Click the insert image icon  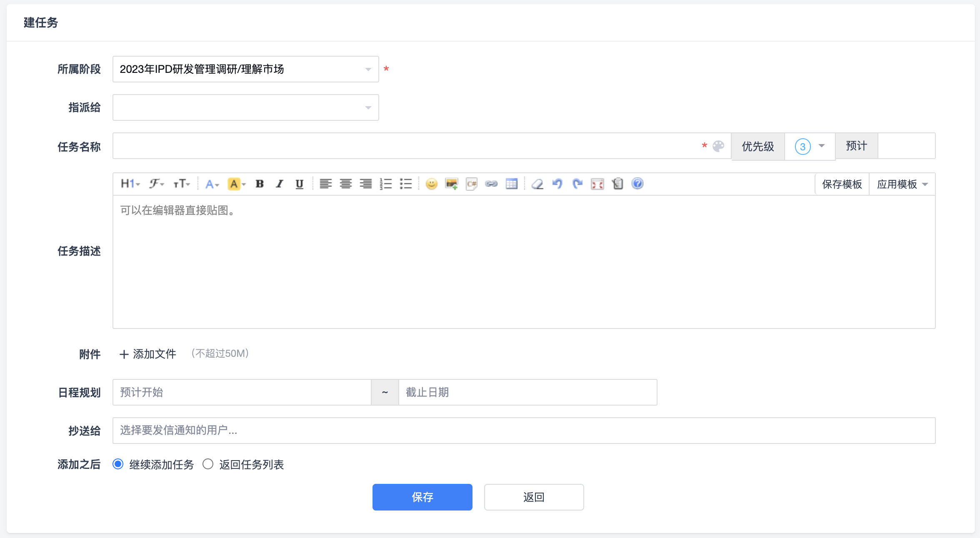pyautogui.click(x=451, y=184)
